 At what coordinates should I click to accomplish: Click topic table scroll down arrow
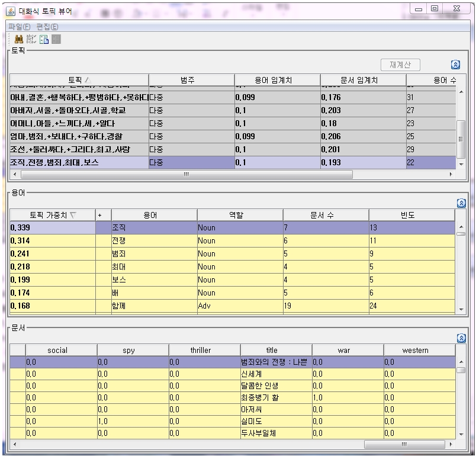[461, 164]
